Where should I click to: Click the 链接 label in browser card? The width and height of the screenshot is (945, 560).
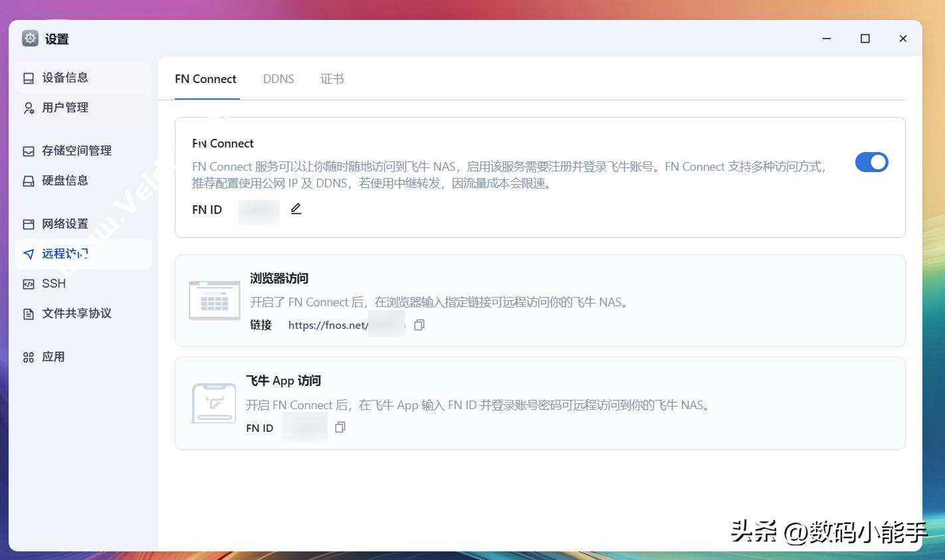click(261, 325)
